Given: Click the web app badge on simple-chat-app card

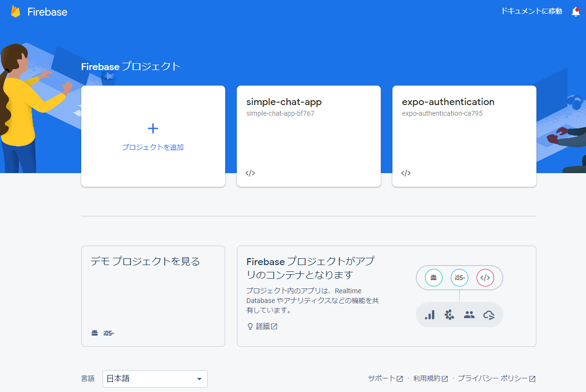Looking at the screenshot, I should tap(250, 173).
